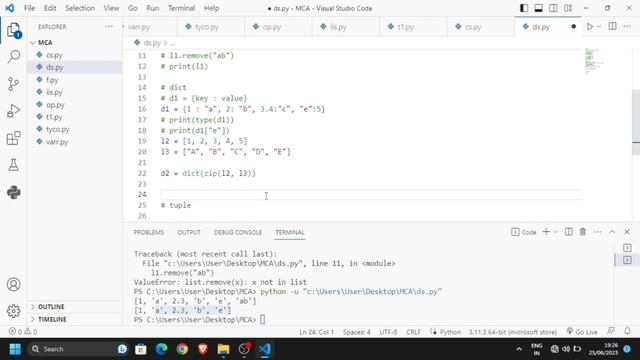This screenshot has width=640, height=360.
Task: Open the Python sidebar view
Action: tap(13, 192)
